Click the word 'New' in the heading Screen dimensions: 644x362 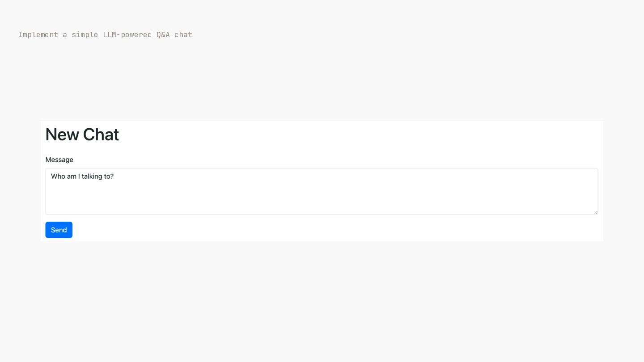coord(62,135)
